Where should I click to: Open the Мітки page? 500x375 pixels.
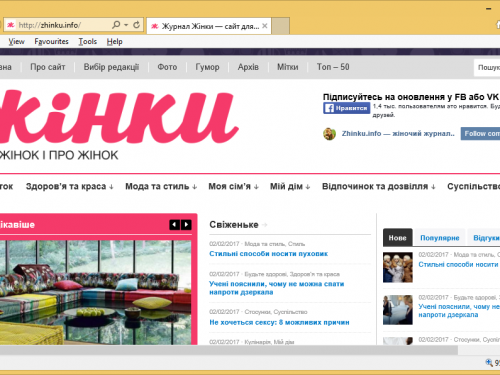[288, 67]
